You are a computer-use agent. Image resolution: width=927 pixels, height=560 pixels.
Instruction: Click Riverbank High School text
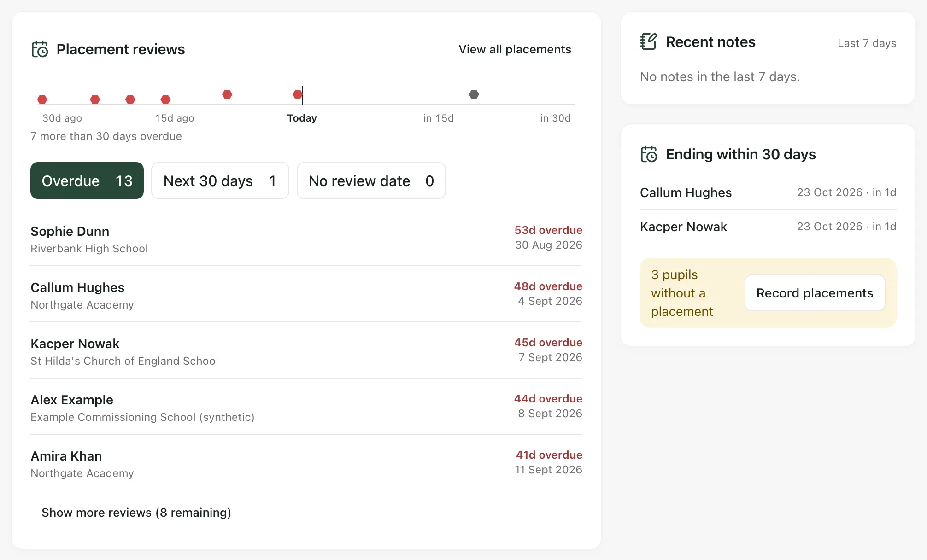coord(89,249)
